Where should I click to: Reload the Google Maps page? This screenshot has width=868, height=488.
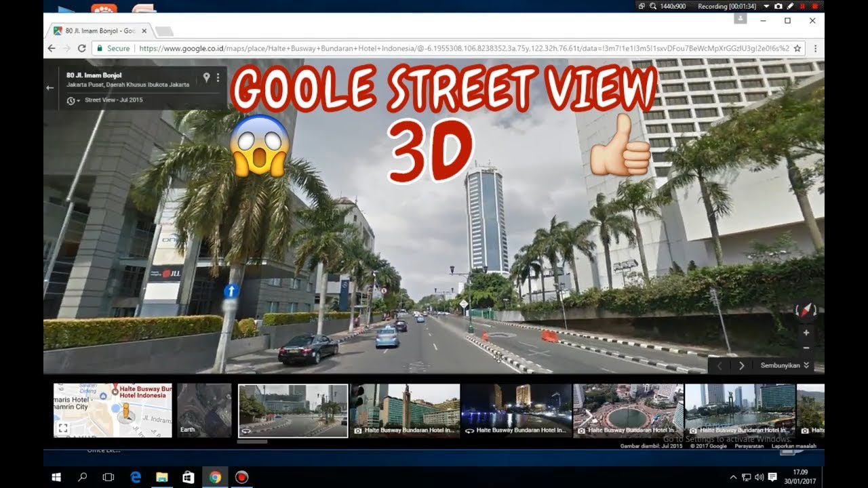pyautogui.click(x=81, y=48)
